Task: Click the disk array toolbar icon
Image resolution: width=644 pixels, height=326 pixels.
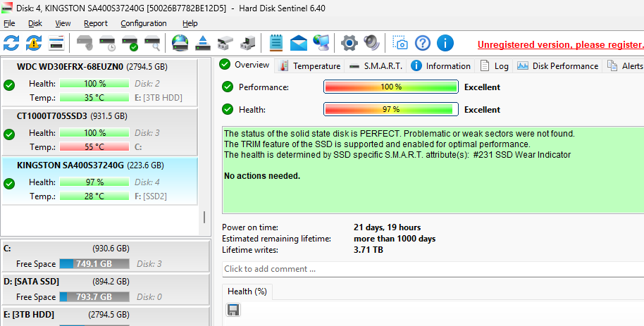Action: click(x=225, y=43)
